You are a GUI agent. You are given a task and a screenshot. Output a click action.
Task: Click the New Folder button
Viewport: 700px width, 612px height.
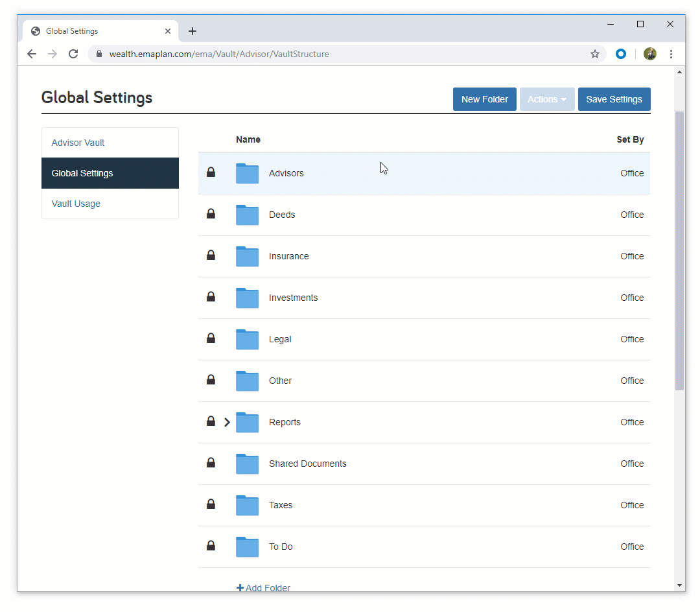pyautogui.click(x=485, y=99)
